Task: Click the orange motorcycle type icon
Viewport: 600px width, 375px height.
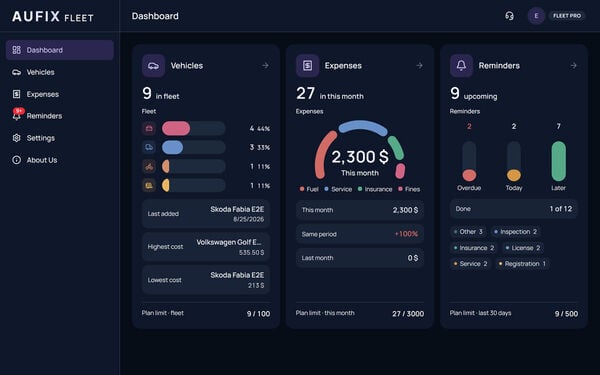Action: click(x=149, y=166)
